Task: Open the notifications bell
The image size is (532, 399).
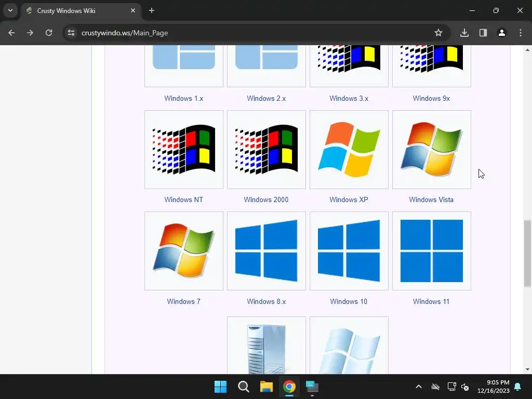Action: pyautogui.click(x=518, y=387)
